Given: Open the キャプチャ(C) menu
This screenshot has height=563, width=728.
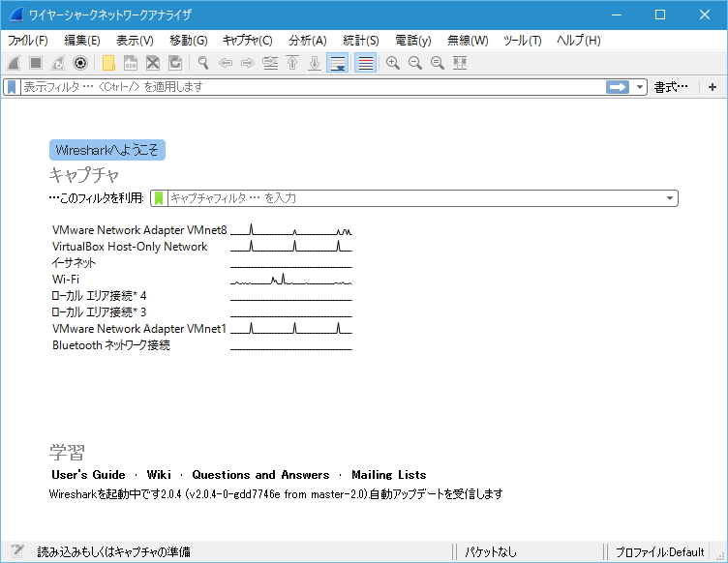Looking at the screenshot, I should [248, 41].
